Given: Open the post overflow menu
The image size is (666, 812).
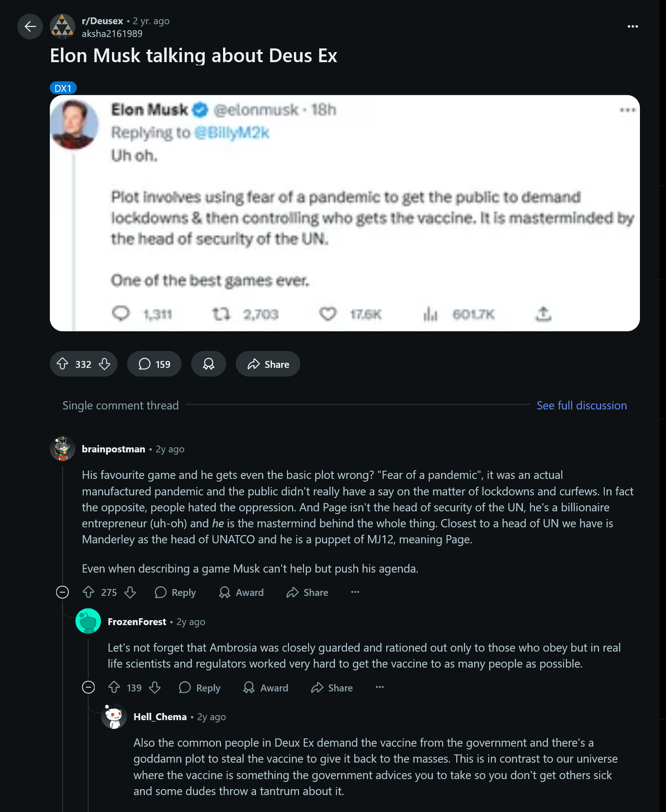Looking at the screenshot, I should [633, 26].
